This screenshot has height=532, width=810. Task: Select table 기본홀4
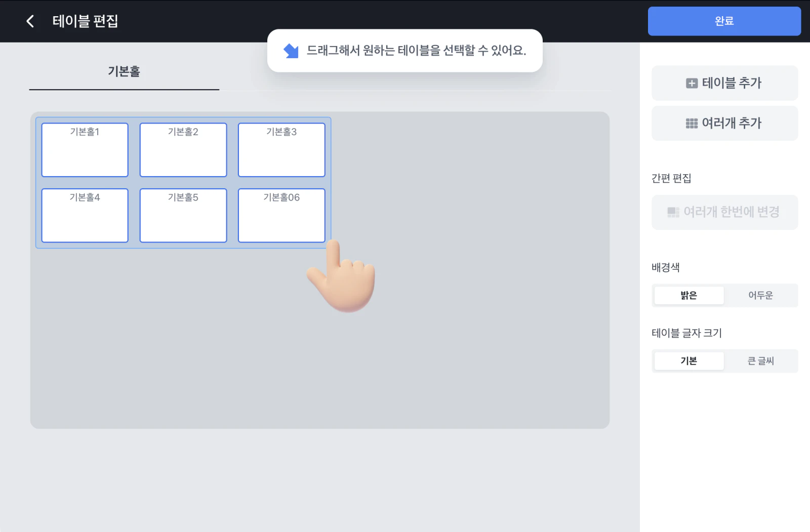click(x=85, y=216)
